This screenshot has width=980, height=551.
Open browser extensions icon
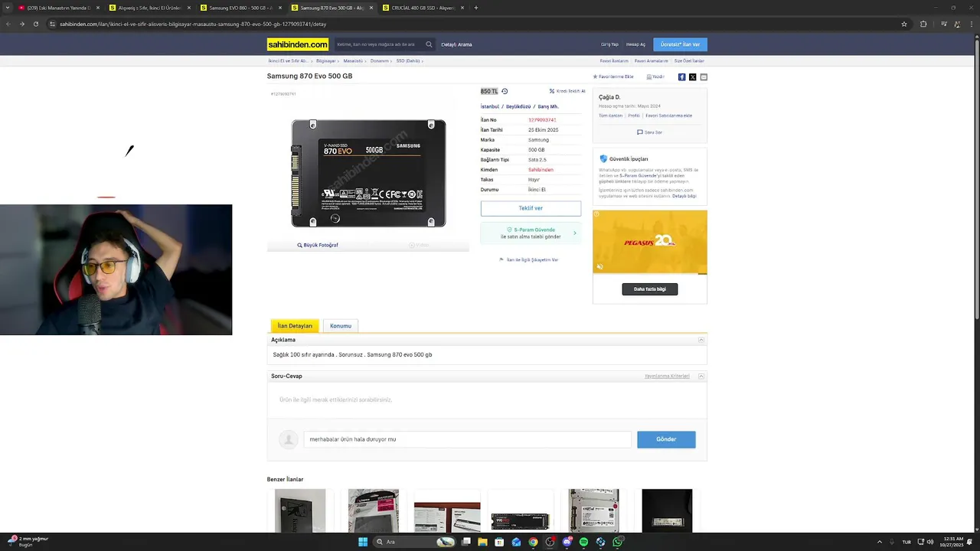tap(923, 24)
